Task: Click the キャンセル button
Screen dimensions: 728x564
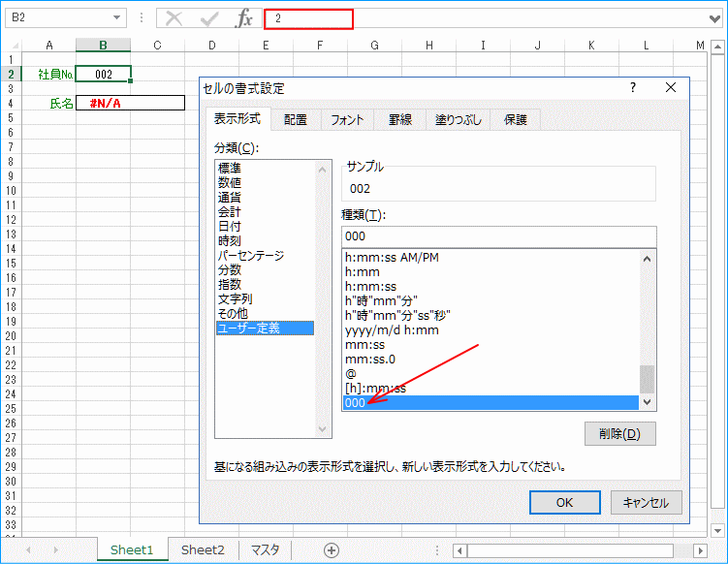Action: click(x=646, y=502)
